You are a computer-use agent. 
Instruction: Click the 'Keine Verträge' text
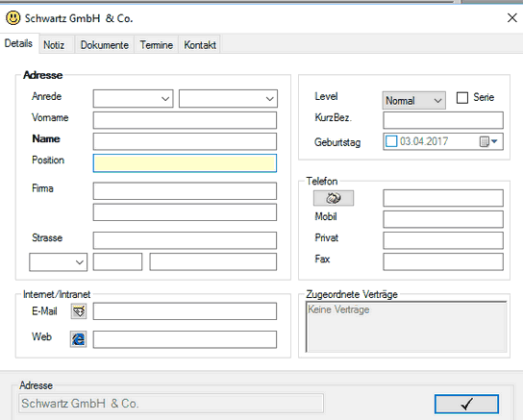(x=338, y=309)
